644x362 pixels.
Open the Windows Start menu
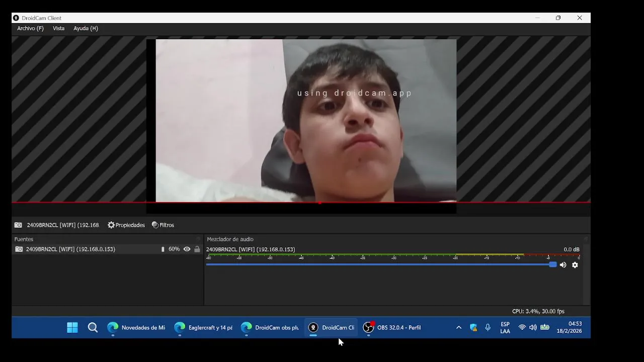[72, 328]
